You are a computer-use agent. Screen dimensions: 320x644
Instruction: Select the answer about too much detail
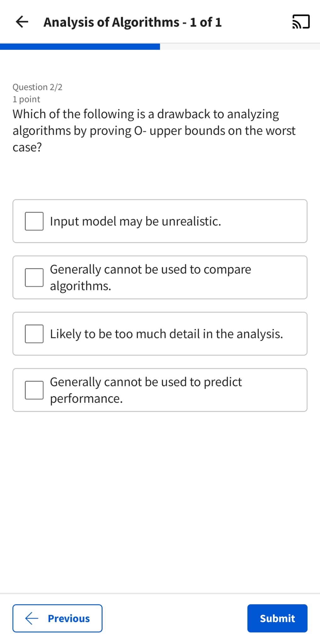tap(160, 333)
